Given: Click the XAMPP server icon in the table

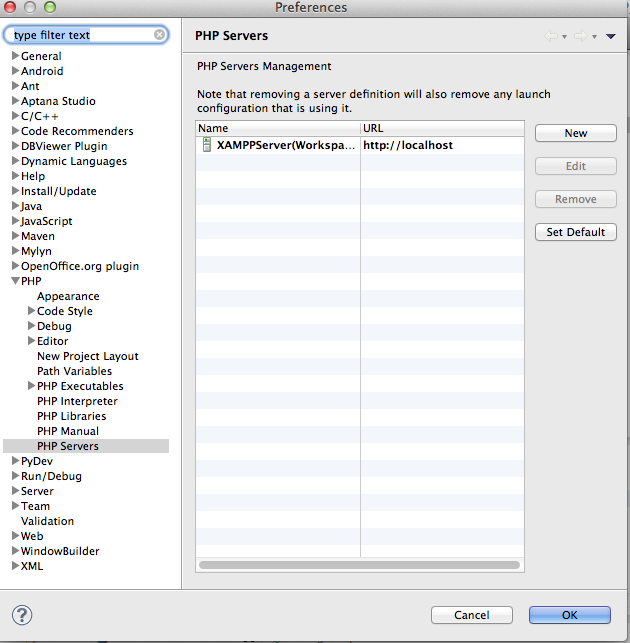Looking at the screenshot, I should coord(207,145).
